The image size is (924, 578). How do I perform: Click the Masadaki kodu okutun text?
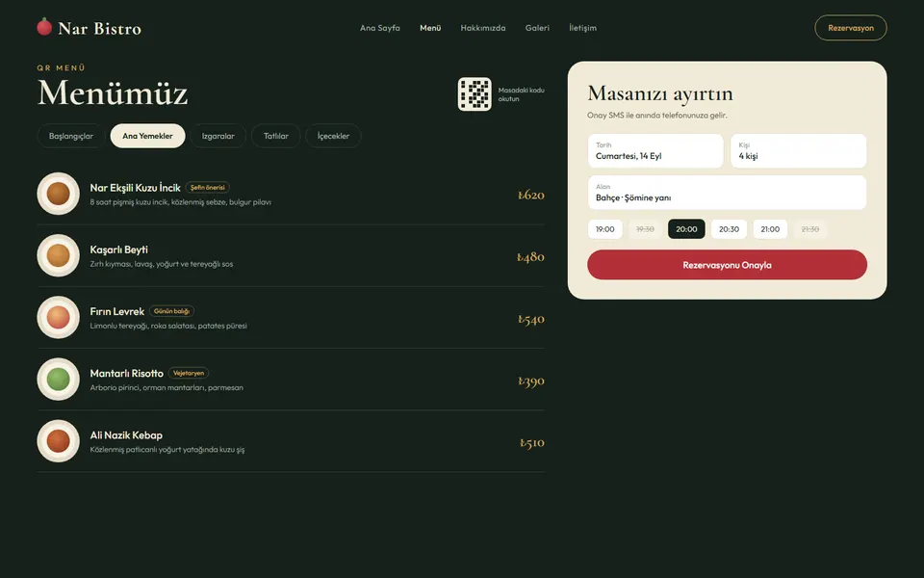pyautogui.click(x=521, y=94)
